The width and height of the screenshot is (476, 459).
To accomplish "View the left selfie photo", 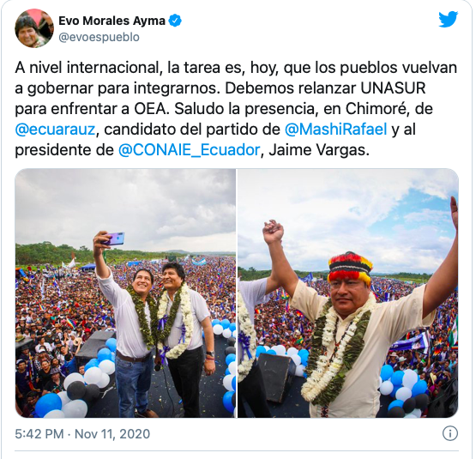I will pos(125,293).
